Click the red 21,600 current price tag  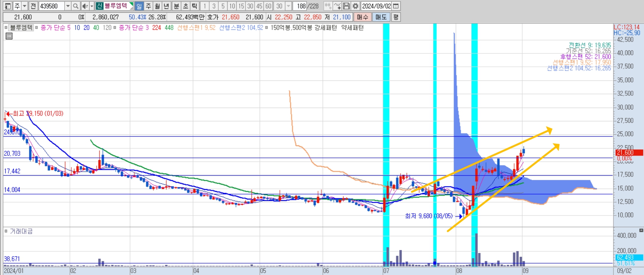click(x=629, y=152)
